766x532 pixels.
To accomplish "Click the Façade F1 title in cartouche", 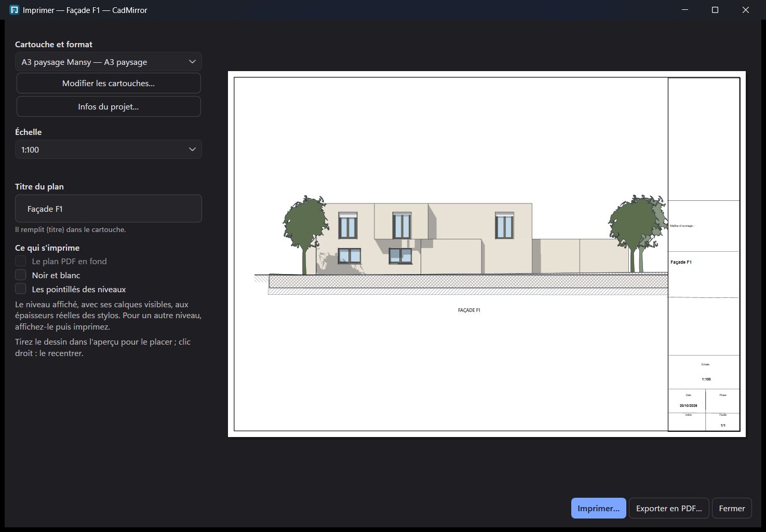I will click(681, 262).
